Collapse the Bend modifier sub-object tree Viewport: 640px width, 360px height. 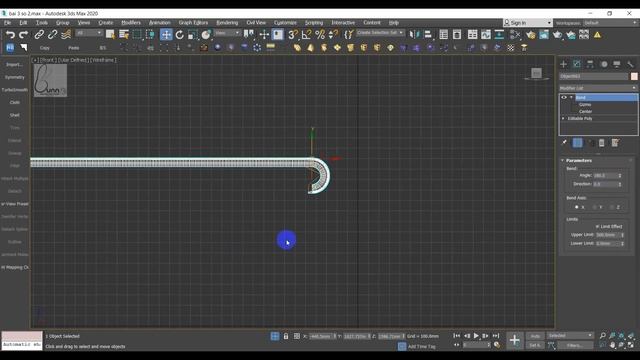[571, 98]
